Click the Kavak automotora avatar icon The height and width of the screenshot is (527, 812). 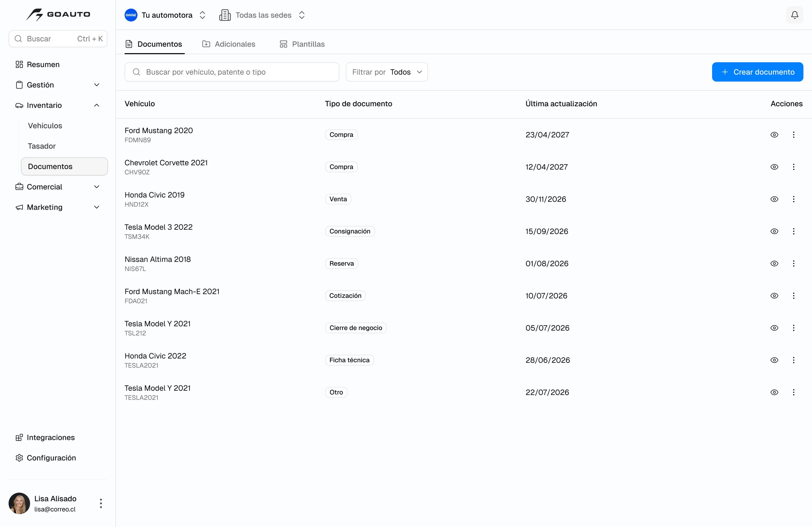tap(131, 15)
